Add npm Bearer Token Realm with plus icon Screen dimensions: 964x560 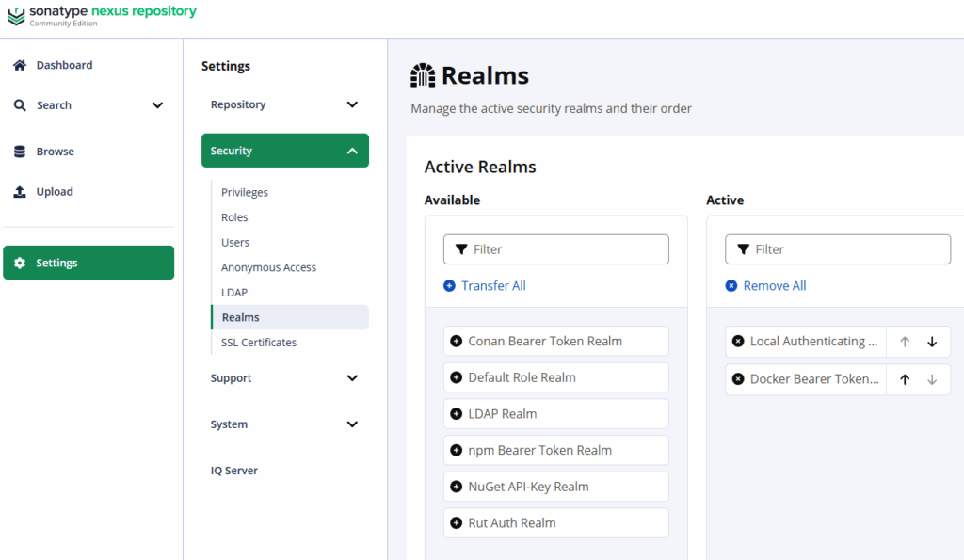(457, 451)
